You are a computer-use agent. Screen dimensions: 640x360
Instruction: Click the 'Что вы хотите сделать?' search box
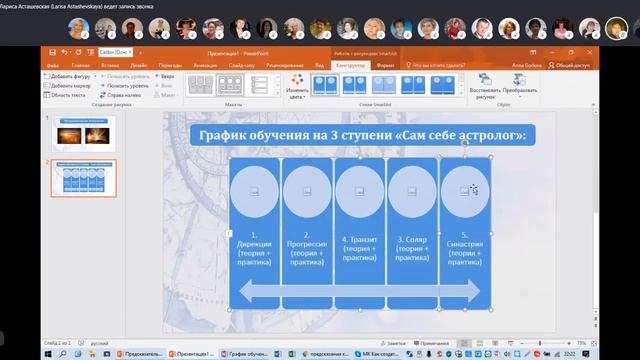[x=436, y=65]
